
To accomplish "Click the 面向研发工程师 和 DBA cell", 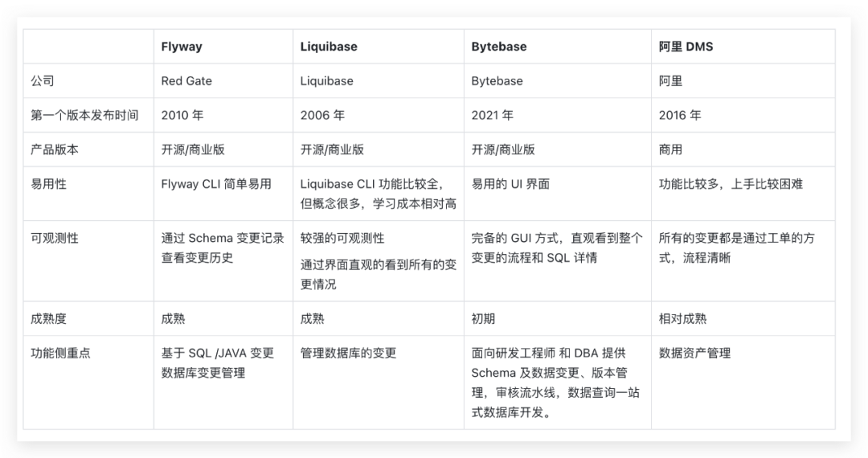I will point(555,382).
